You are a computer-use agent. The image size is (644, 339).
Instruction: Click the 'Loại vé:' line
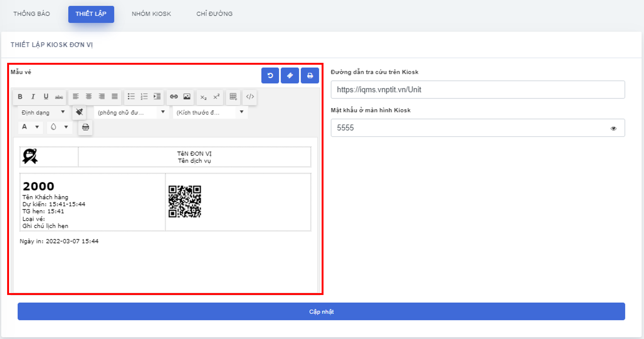pyautogui.click(x=34, y=219)
